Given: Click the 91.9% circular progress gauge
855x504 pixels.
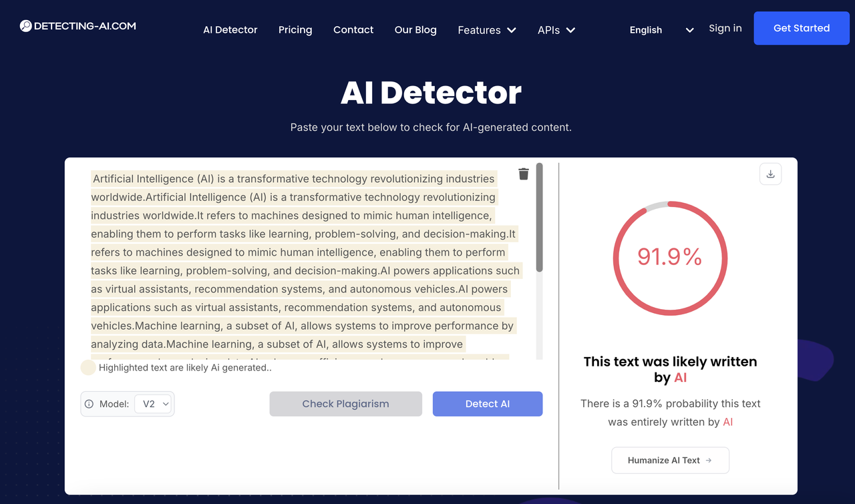Looking at the screenshot, I should click(x=670, y=258).
